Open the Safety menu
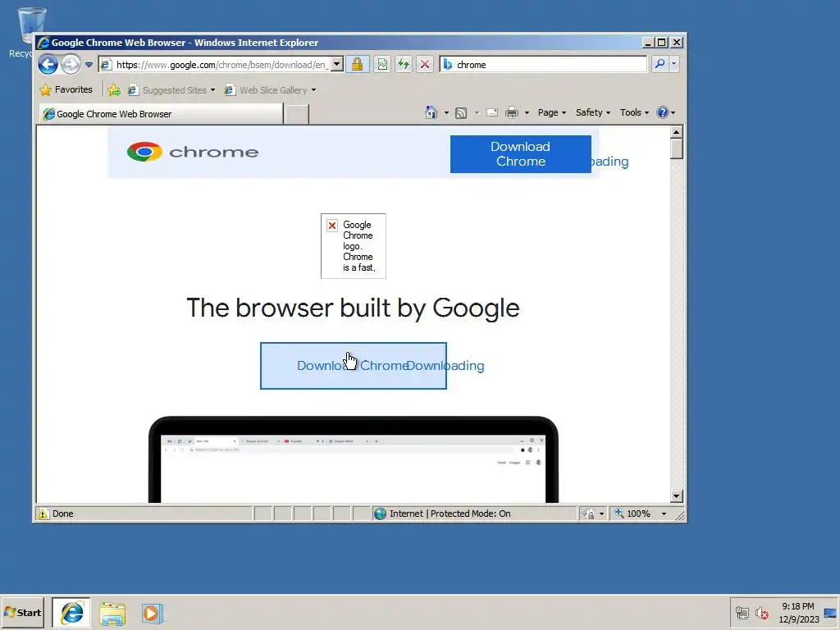The height and width of the screenshot is (630, 840). [593, 112]
